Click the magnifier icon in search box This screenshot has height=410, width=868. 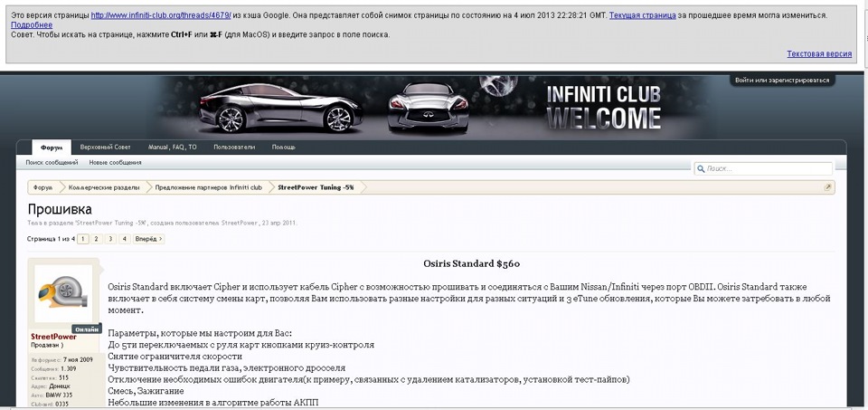click(x=701, y=168)
